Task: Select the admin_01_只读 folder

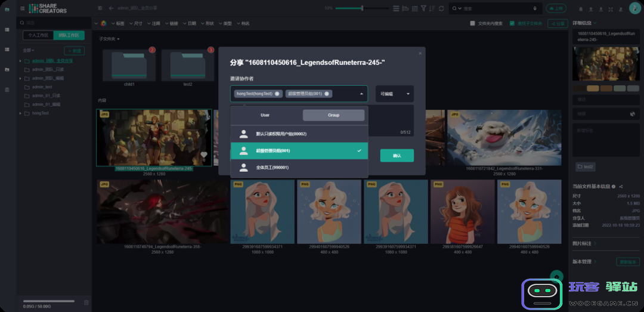Action: pyautogui.click(x=47, y=96)
